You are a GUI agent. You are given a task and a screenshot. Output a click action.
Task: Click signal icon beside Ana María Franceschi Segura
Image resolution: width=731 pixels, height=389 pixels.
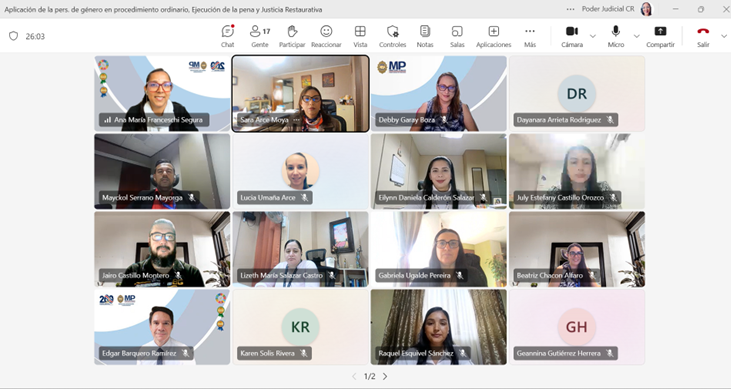[107, 120]
